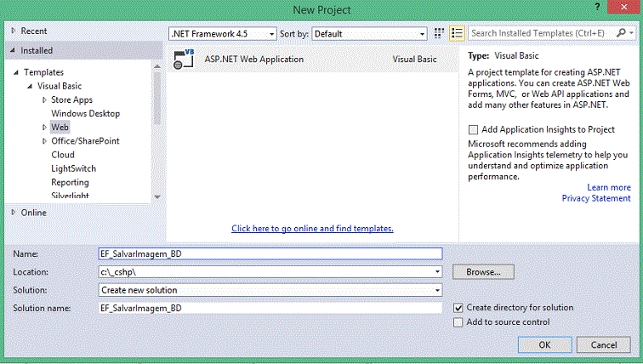Open the Location path dropdown
643x364 pixels.
click(437, 272)
